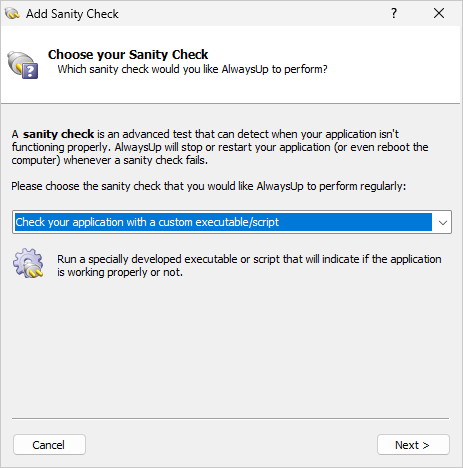
Task: Proceed with the Next > button
Action: pyautogui.click(x=413, y=445)
